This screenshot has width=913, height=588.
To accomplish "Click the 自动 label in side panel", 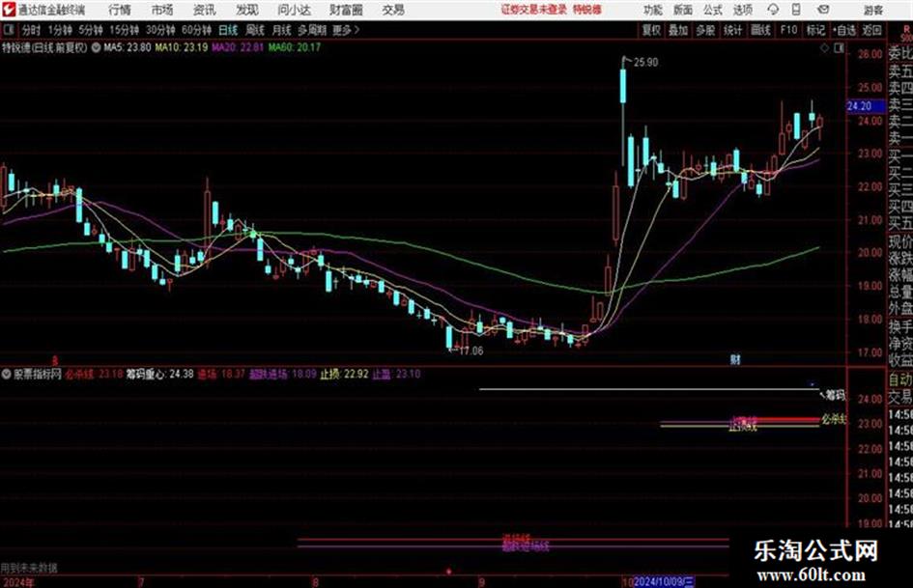I will 900,380.
